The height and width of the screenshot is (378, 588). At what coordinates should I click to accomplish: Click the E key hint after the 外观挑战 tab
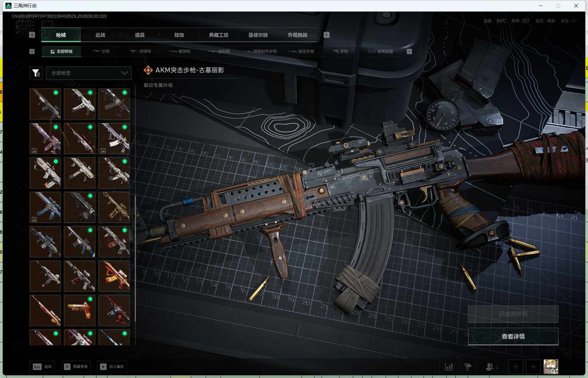point(326,35)
